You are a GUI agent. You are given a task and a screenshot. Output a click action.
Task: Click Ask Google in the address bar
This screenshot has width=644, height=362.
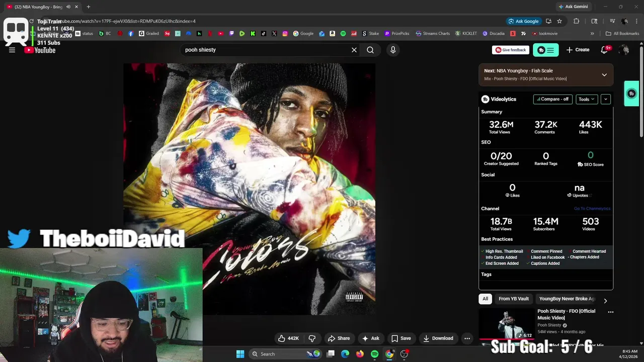point(523,21)
